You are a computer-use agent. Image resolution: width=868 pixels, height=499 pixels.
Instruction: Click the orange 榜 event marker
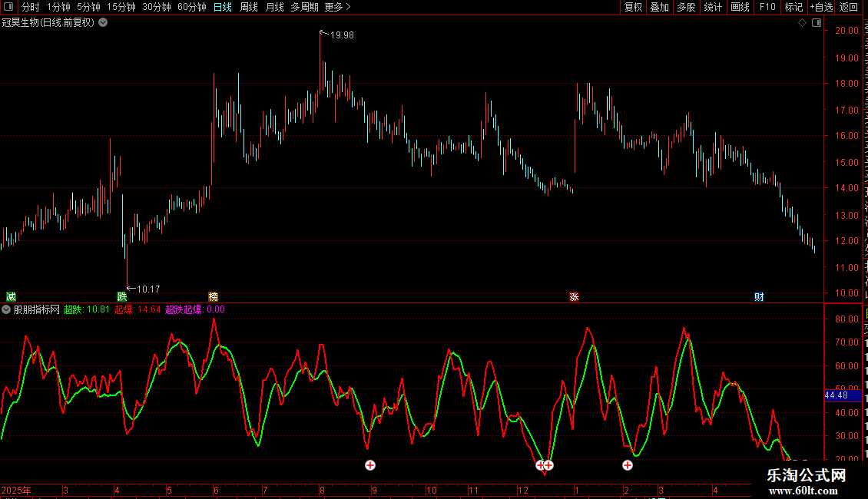pos(213,297)
